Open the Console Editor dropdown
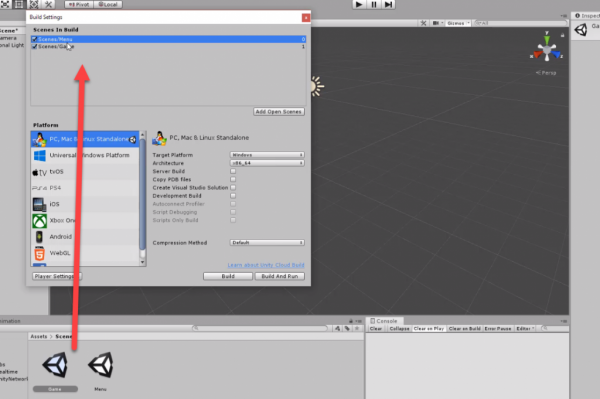Viewport: 600px width, 399px height. coord(525,329)
